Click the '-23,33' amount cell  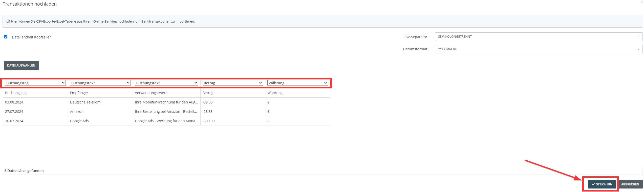click(x=233, y=112)
